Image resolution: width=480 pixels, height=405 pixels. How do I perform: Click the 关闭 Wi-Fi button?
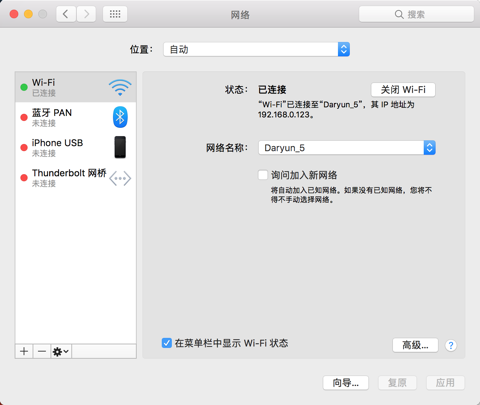403,90
